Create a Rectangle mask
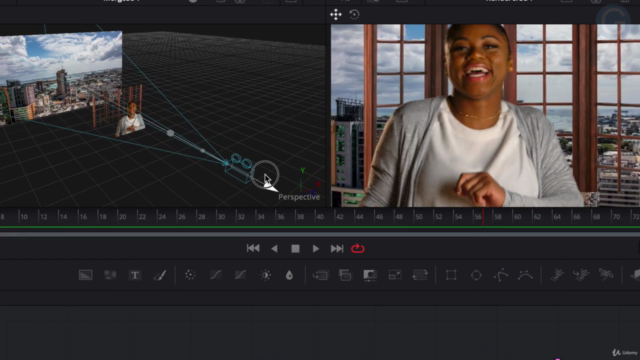The image size is (640, 360). 451,275
